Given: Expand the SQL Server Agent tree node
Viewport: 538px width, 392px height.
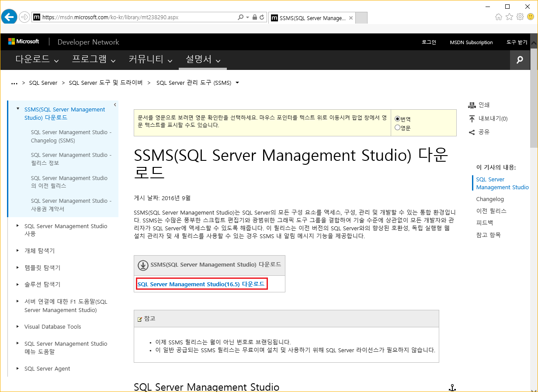Looking at the screenshot, I should tap(18, 368).
